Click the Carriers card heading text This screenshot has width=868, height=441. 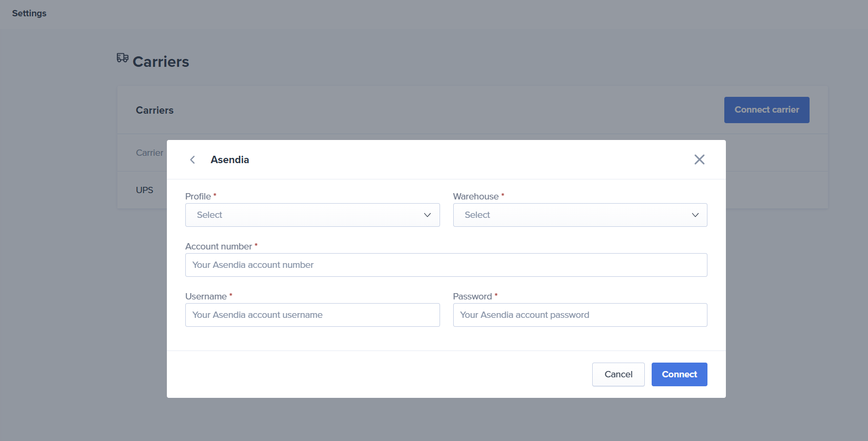[x=155, y=110]
